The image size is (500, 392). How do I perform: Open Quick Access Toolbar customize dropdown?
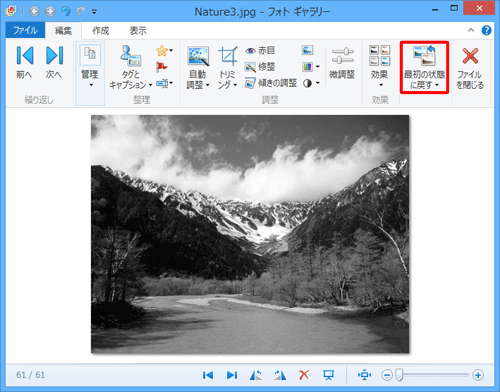pos(94,12)
